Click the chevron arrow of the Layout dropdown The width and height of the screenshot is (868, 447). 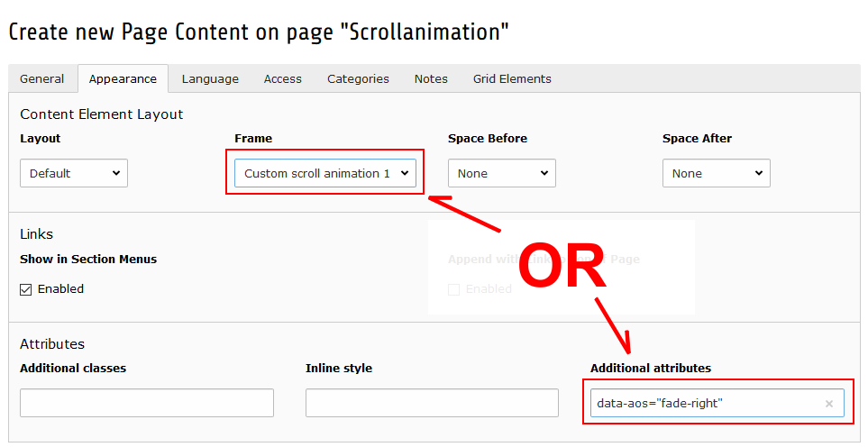click(x=116, y=173)
